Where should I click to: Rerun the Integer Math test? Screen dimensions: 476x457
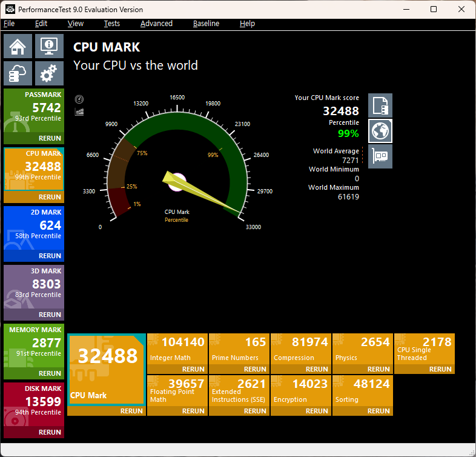click(177, 369)
